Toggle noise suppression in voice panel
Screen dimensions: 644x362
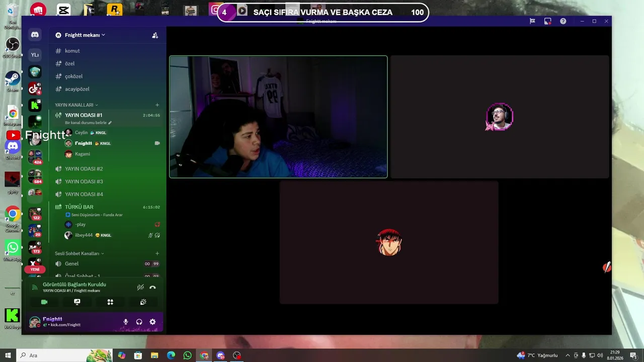click(140, 287)
